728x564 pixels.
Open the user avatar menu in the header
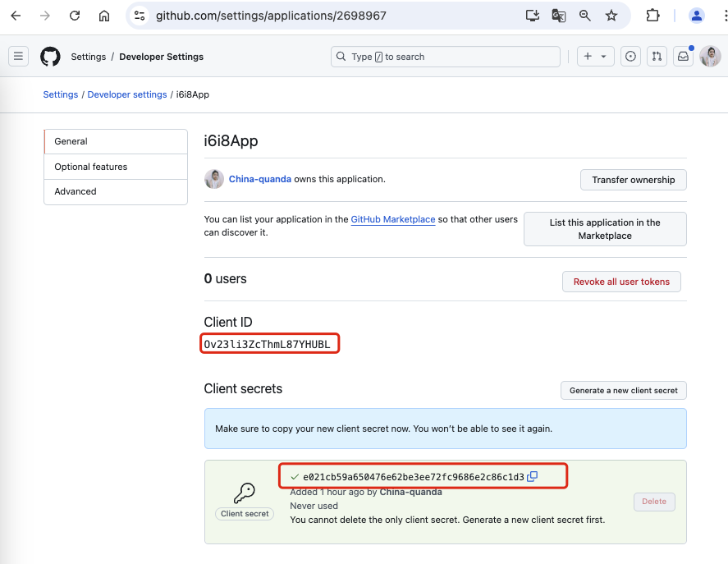(710, 57)
